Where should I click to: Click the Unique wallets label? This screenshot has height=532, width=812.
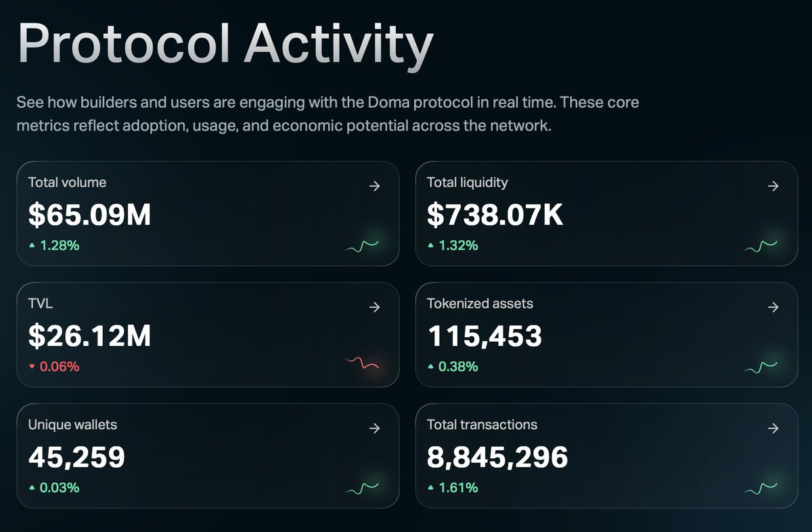(x=72, y=425)
